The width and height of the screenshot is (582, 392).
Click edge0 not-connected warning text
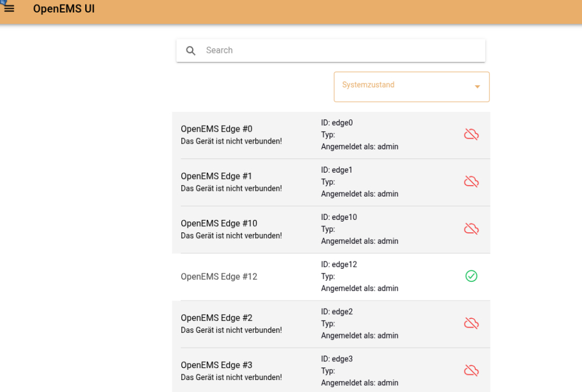[x=231, y=141]
